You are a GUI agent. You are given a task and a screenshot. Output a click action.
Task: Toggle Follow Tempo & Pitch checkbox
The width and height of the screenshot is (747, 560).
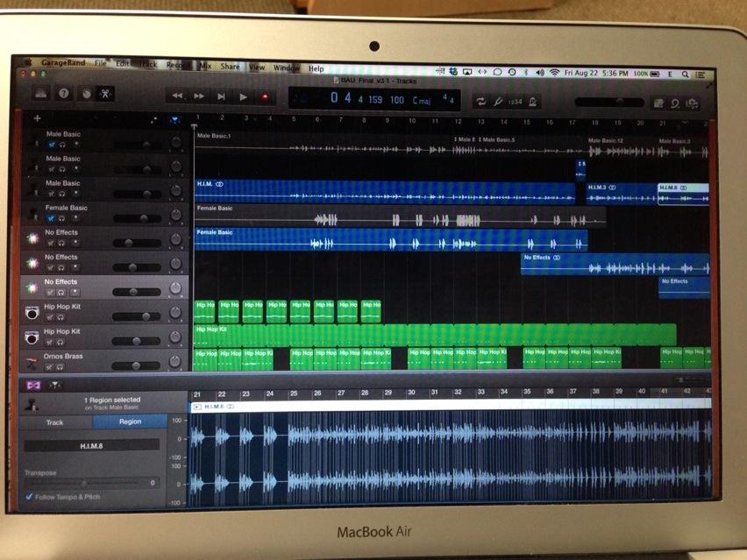[x=30, y=497]
